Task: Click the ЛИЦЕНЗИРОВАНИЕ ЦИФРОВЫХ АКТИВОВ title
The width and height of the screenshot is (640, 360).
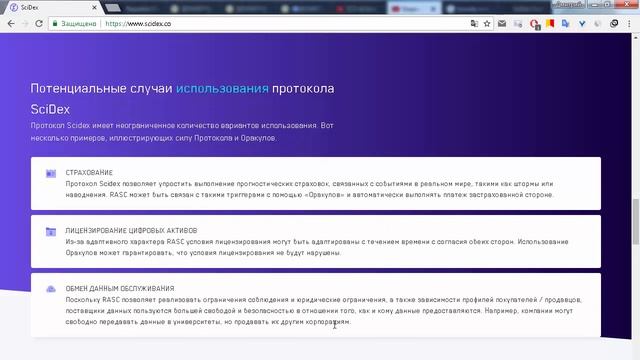Action: (131, 231)
